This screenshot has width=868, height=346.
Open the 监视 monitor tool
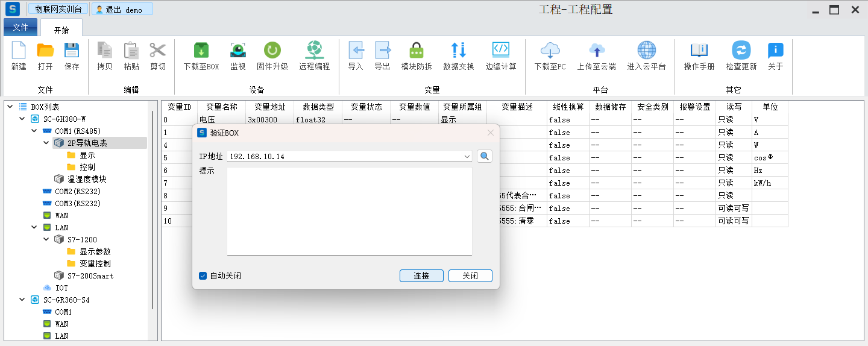(x=238, y=51)
